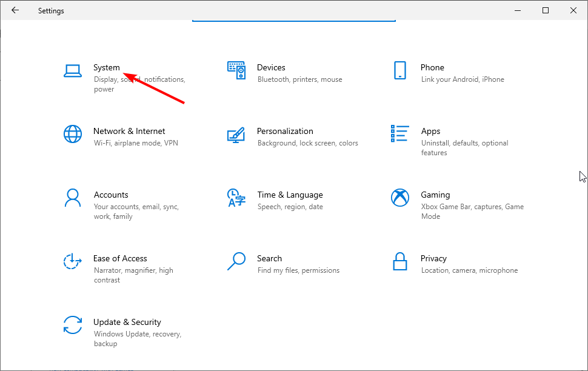The height and width of the screenshot is (371, 588).
Task: Open Network & Internet title link
Action: point(129,132)
